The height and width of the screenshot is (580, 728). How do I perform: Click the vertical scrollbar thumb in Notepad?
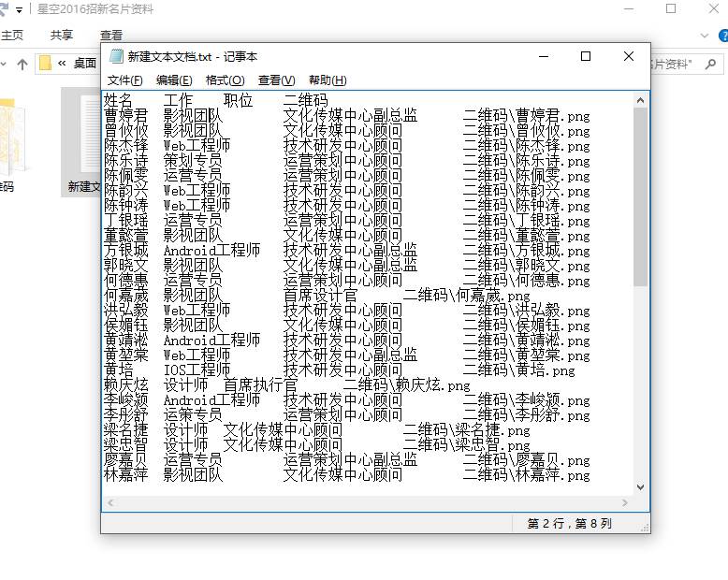641,197
